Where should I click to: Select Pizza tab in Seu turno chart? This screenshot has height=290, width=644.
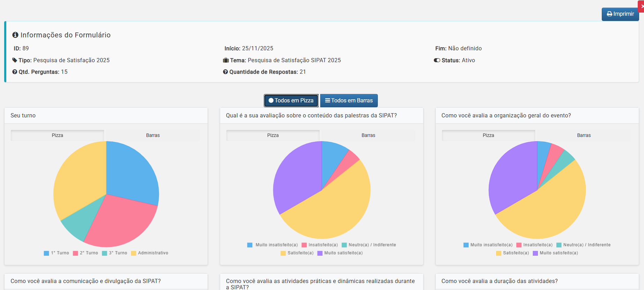point(58,136)
